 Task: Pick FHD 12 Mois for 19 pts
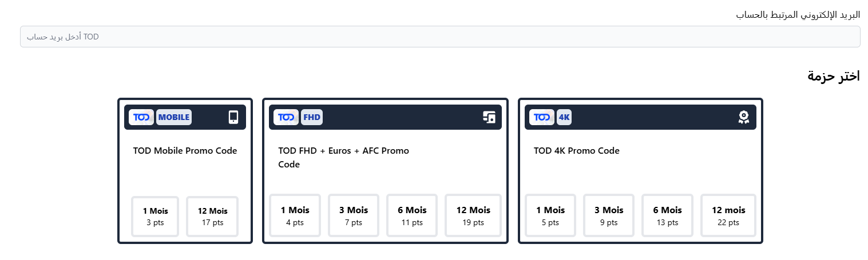[x=473, y=215]
